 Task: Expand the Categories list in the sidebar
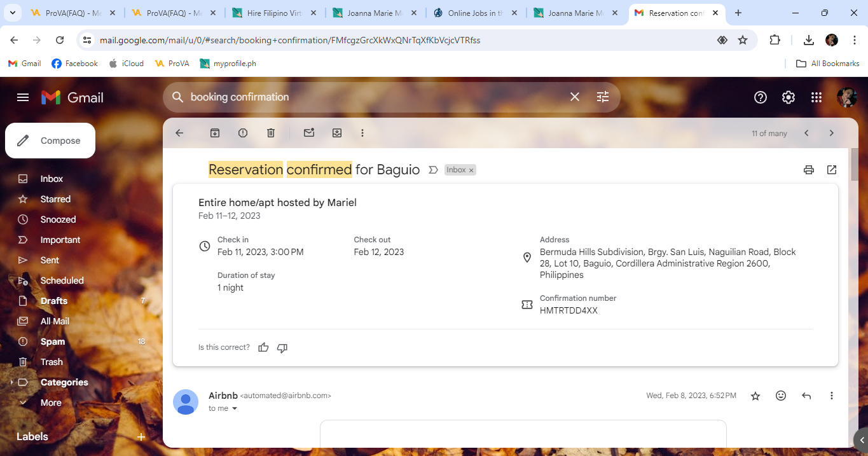pyautogui.click(x=64, y=382)
